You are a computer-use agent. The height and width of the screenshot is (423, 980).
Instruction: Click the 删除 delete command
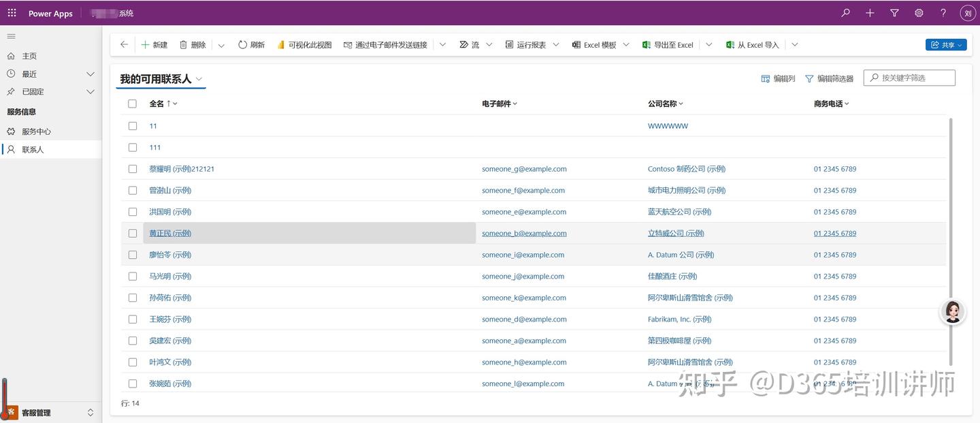(193, 45)
